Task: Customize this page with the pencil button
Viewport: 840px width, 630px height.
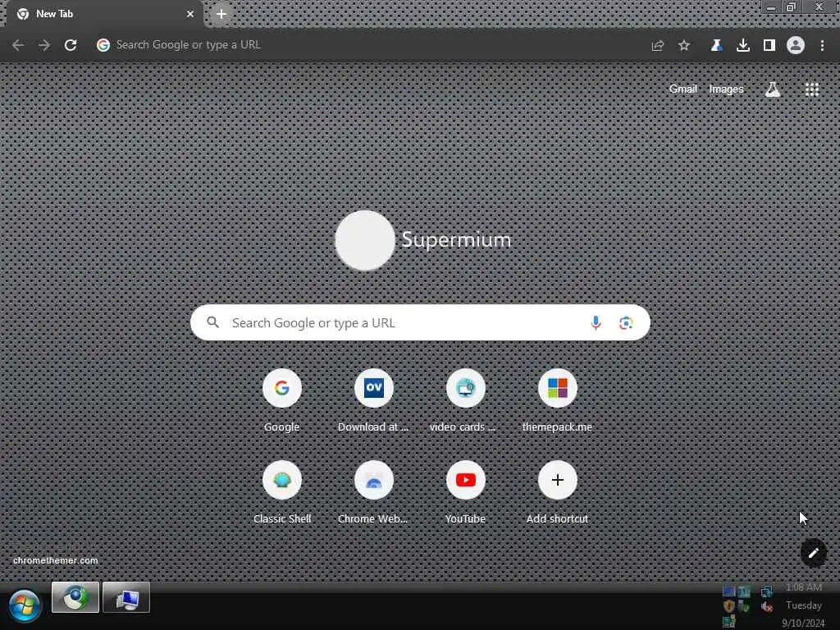Action: pyautogui.click(x=813, y=553)
